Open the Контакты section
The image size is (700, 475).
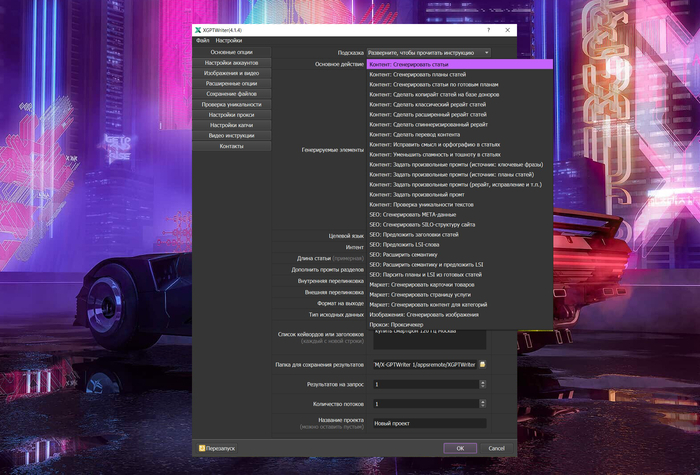point(231,146)
